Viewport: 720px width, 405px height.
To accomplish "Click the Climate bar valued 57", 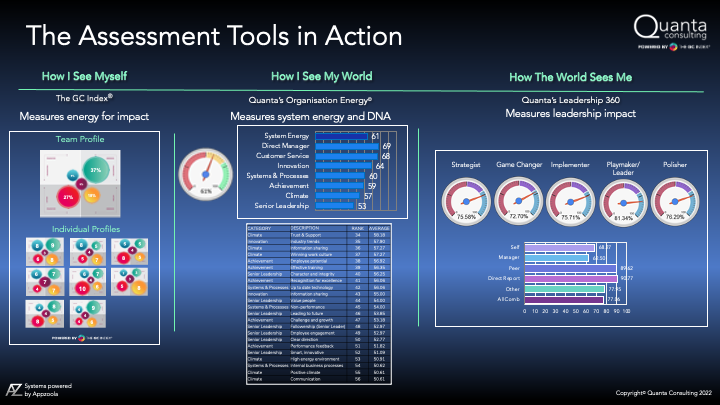I will point(338,196).
